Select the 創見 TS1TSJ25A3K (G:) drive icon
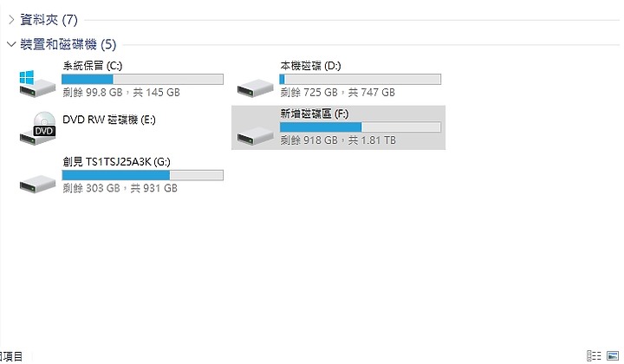The width and height of the screenshot is (624, 364). tap(37, 184)
